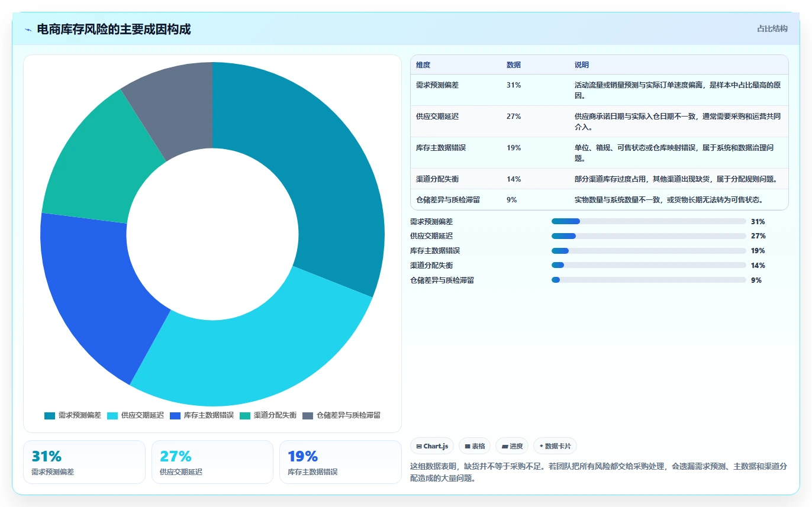Click the 维度 column header
This screenshot has width=812, height=507.
(x=423, y=65)
